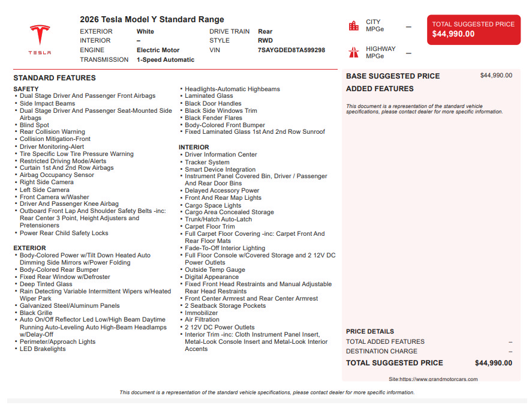Viewport: 532px width, 405px height.
Task: Click the red Total Suggested Price box
Action: 474,29
